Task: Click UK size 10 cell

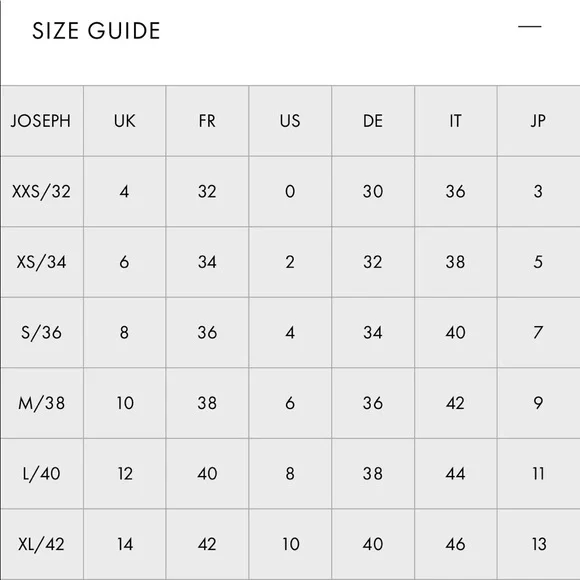Action: coord(125,403)
